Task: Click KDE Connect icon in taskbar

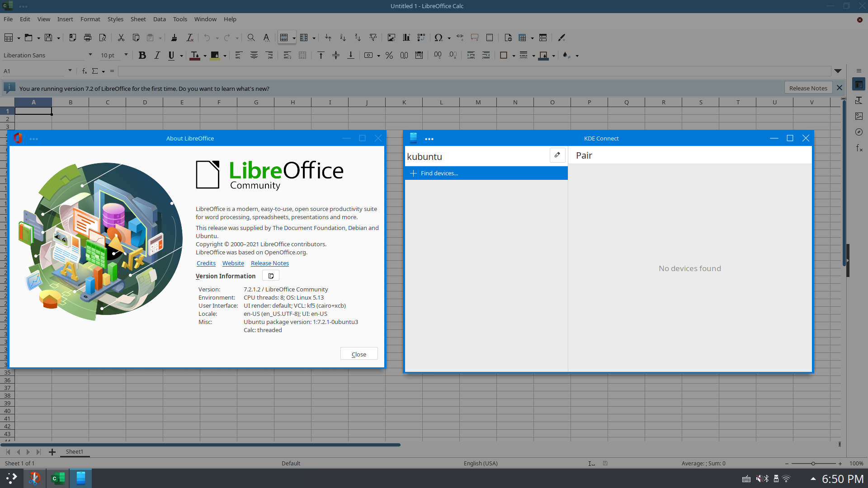Action: point(81,478)
